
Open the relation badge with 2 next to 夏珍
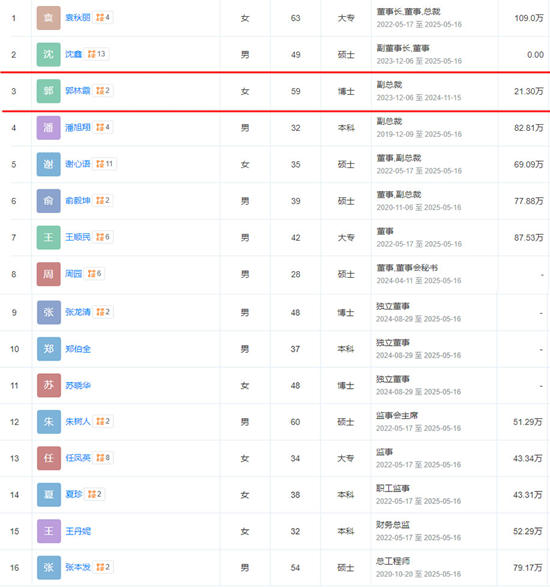click(x=94, y=494)
